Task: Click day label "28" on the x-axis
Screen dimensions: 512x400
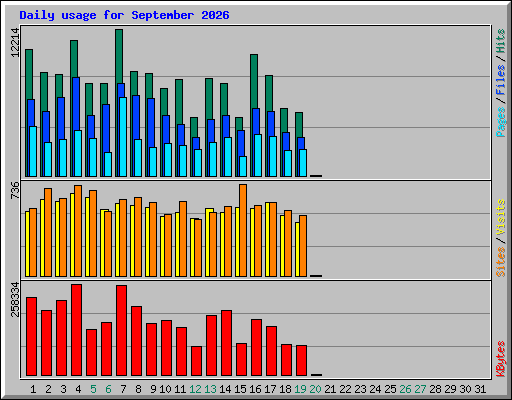Action: pos(435,389)
